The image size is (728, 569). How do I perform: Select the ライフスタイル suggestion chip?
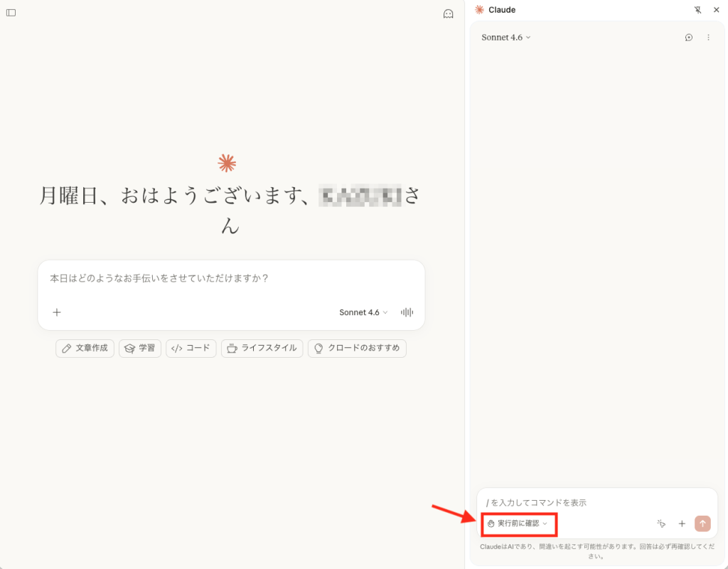point(262,349)
